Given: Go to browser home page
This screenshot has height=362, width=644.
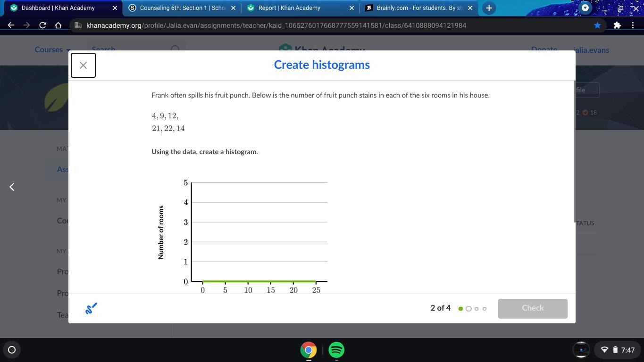Looking at the screenshot, I should click(x=58, y=25).
